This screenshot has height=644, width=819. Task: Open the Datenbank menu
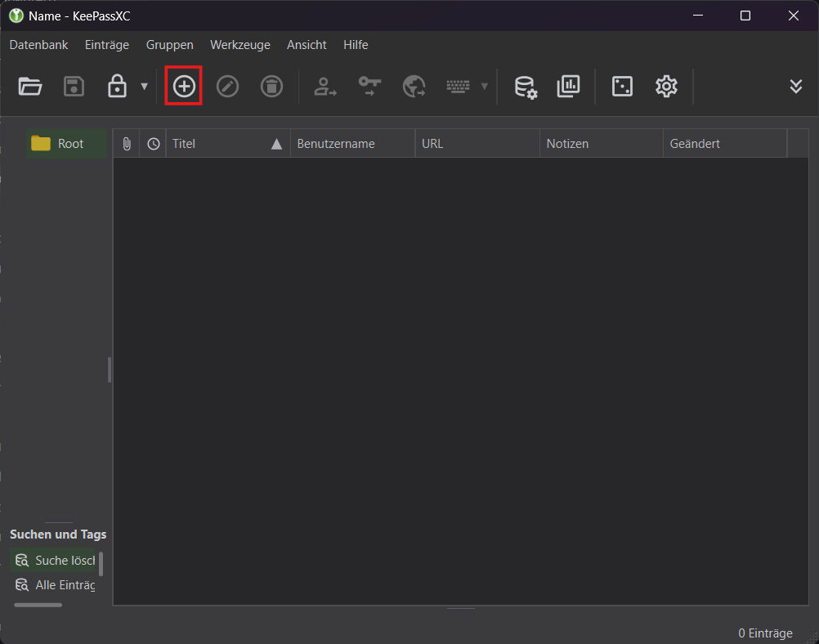(x=38, y=45)
